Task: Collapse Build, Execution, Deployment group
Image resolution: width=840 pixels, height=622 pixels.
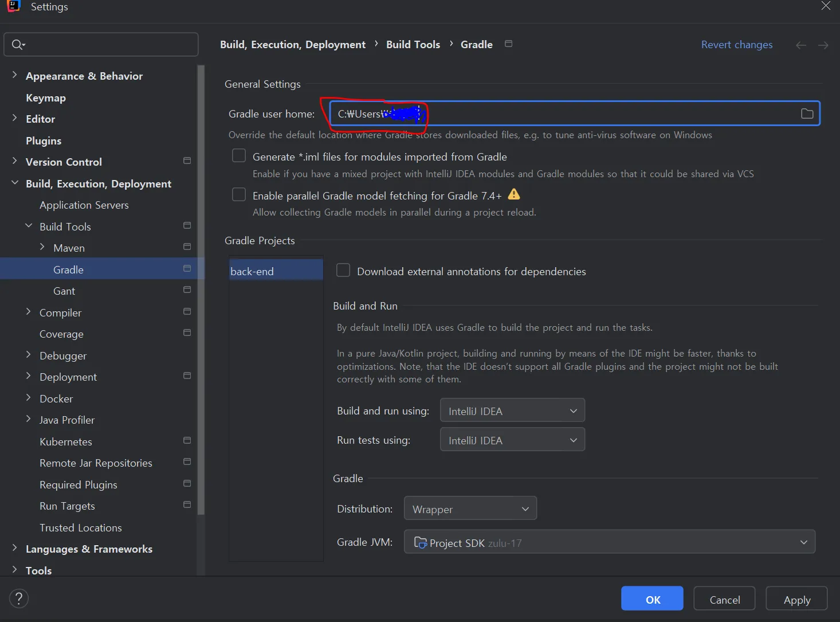Action: [14, 183]
